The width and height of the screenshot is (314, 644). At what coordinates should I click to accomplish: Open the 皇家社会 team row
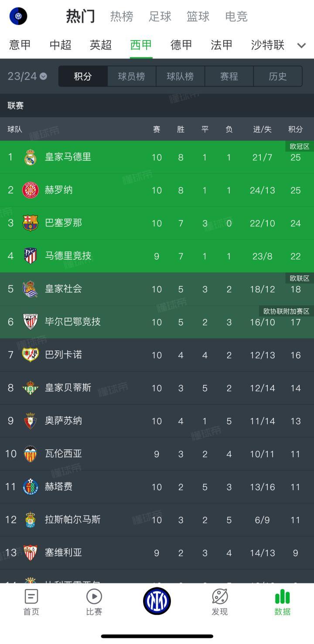157,289
